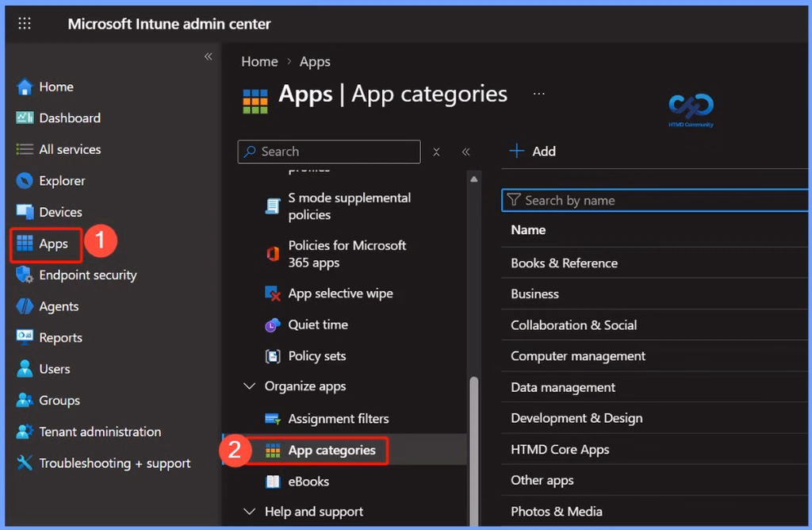Viewport: 812px width, 530px height.
Task: Open Assignment filters menu item
Action: click(x=338, y=419)
